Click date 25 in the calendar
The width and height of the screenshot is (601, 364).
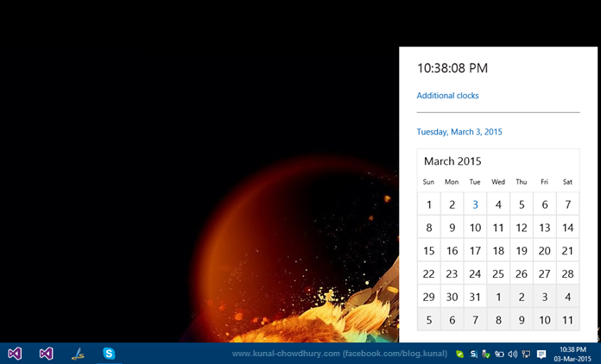tap(498, 273)
